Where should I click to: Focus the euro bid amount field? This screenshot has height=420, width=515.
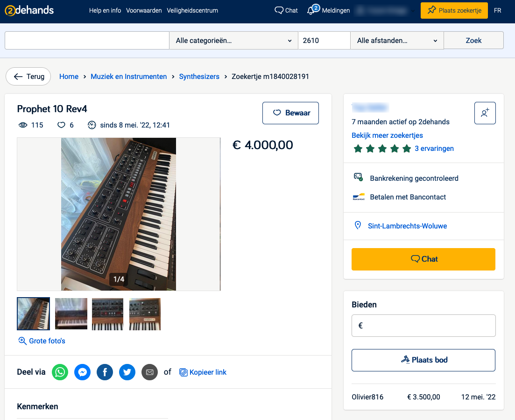pos(423,326)
